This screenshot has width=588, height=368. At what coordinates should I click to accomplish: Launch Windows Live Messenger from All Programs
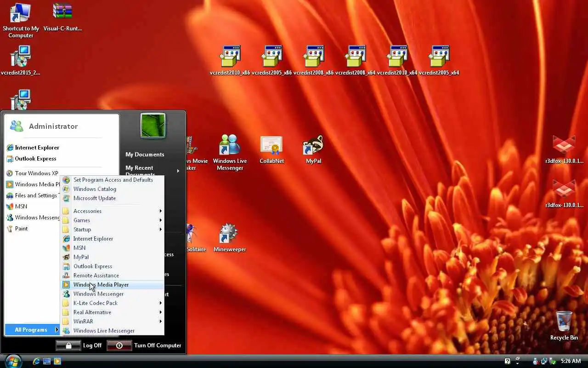113,331
